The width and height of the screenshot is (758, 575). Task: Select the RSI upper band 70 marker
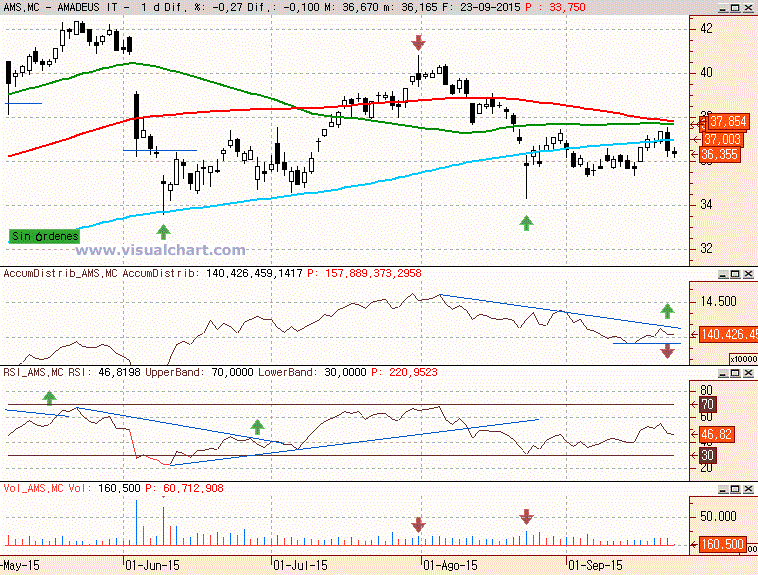pos(708,404)
